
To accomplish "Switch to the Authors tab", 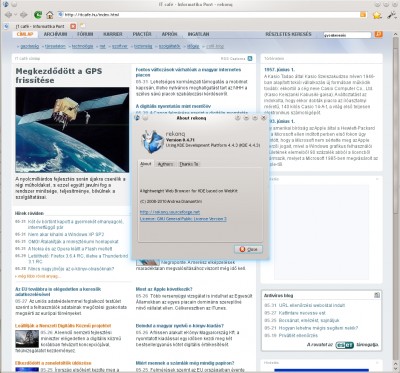I will click(165, 164).
